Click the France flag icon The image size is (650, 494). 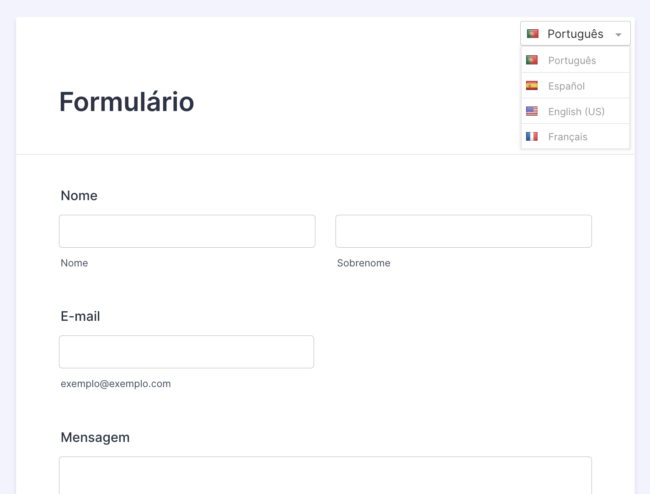(x=532, y=136)
